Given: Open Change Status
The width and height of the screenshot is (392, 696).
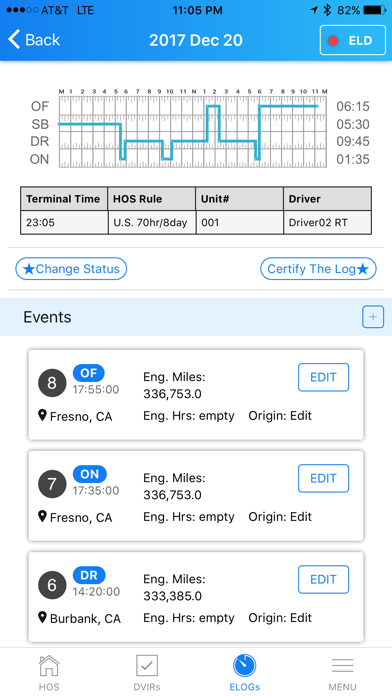Looking at the screenshot, I should (71, 269).
